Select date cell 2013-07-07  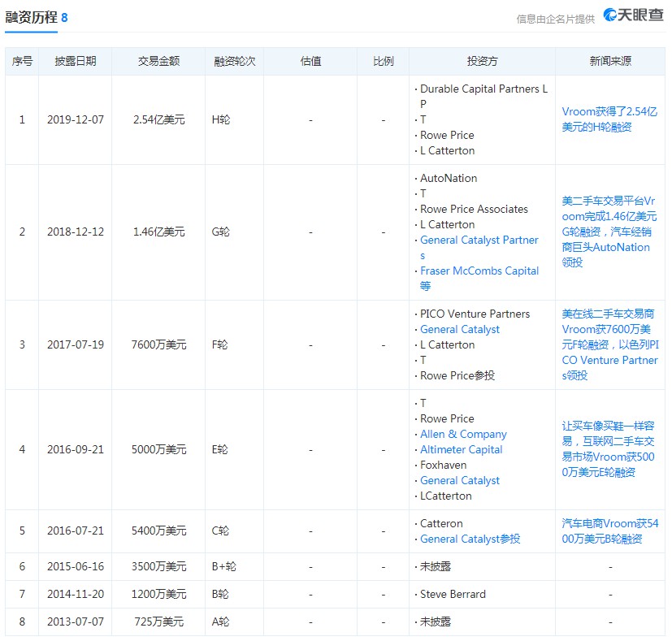(76, 622)
